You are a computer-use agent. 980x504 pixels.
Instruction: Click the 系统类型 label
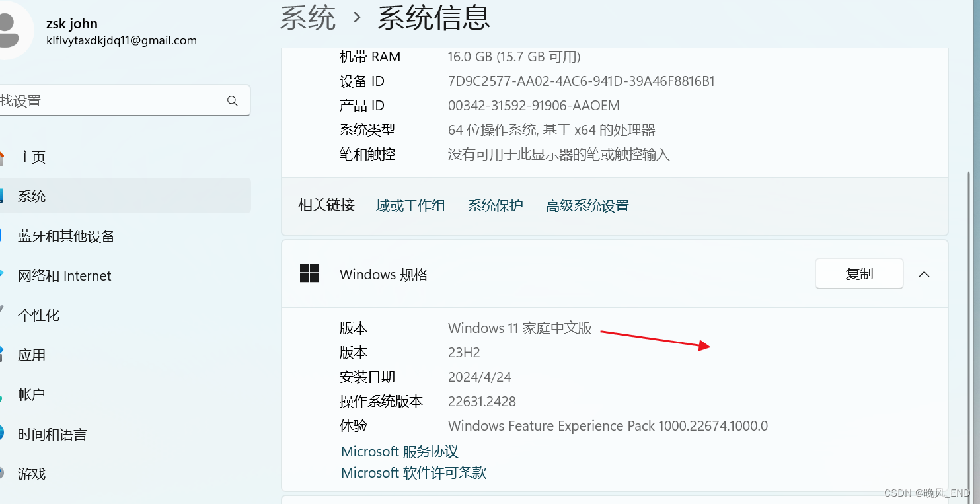(367, 130)
